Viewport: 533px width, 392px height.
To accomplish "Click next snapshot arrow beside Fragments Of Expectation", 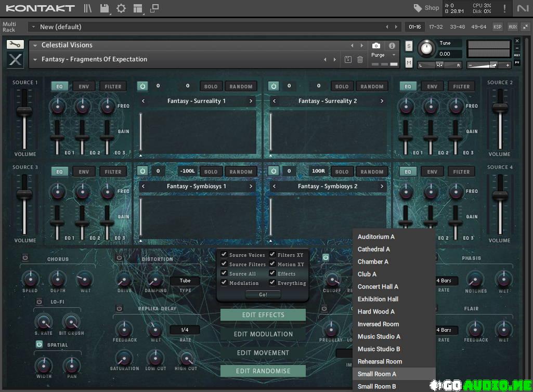I will pyautogui.click(x=335, y=59).
